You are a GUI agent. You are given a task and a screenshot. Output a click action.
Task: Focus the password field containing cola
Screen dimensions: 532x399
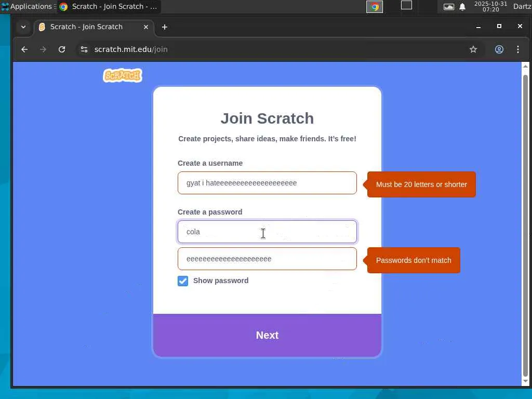tap(267, 232)
